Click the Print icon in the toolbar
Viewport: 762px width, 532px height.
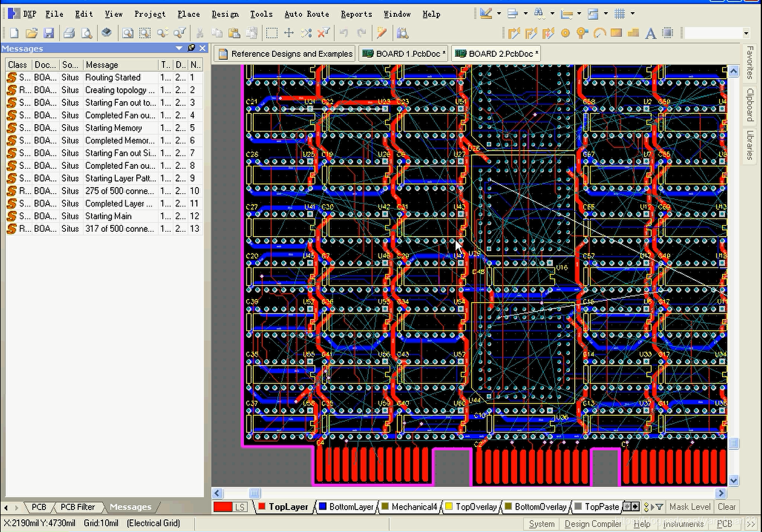(69, 33)
